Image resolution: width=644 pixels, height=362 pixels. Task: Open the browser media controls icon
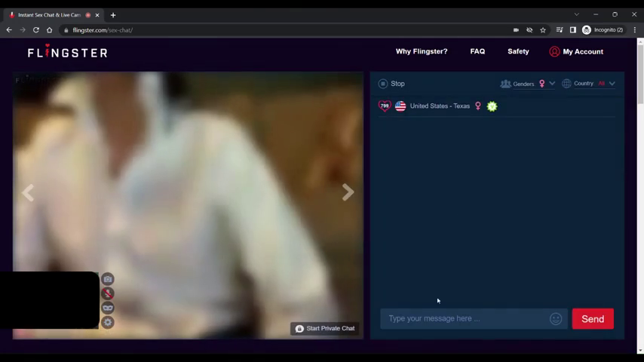(560, 30)
